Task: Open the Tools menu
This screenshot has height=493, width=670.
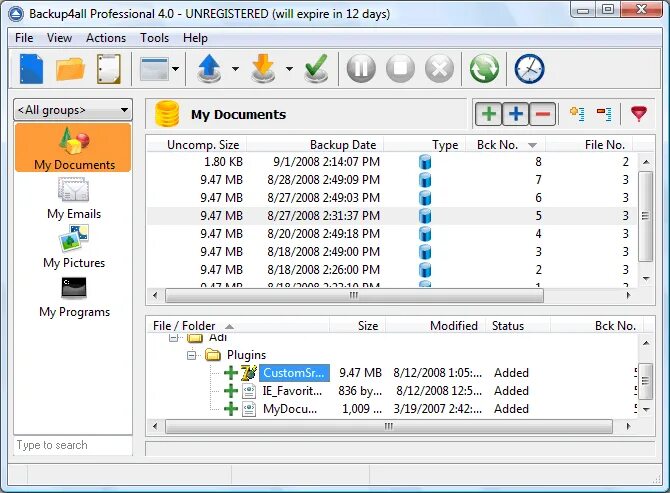Action: (x=155, y=38)
